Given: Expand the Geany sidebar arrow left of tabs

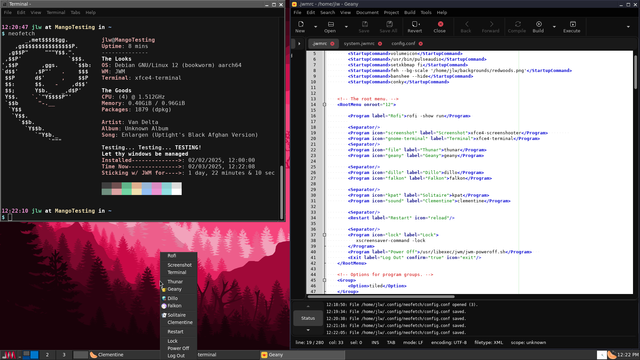Looking at the screenshot, I should (x=299, y=44).
